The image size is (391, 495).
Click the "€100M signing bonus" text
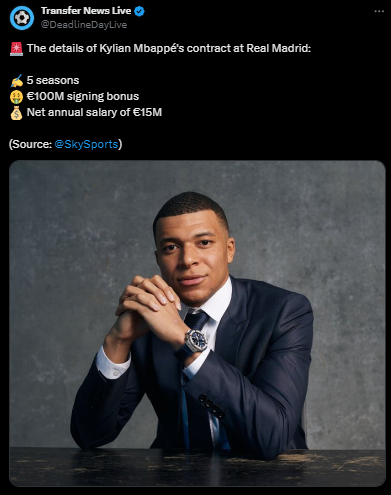click(x=83, y=96)
